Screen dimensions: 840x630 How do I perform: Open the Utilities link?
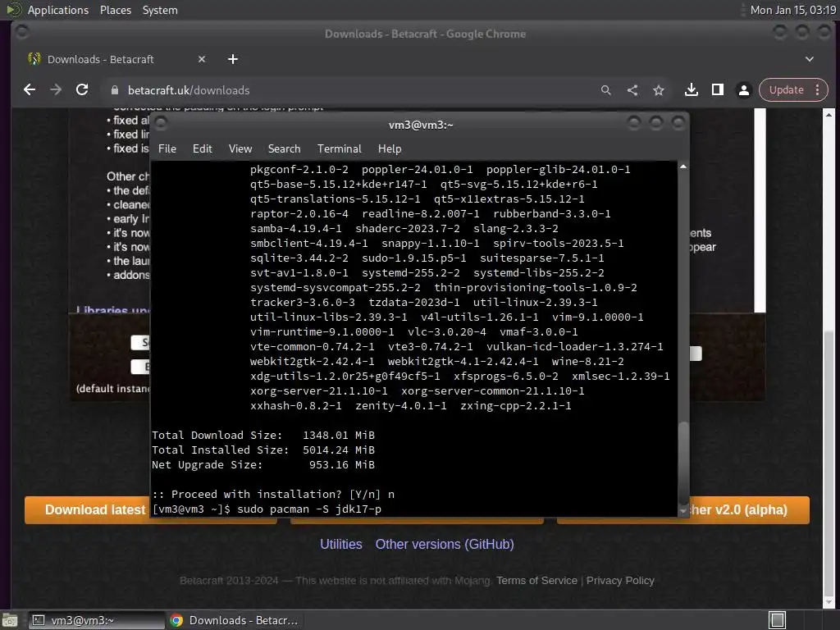pos(340,545)
